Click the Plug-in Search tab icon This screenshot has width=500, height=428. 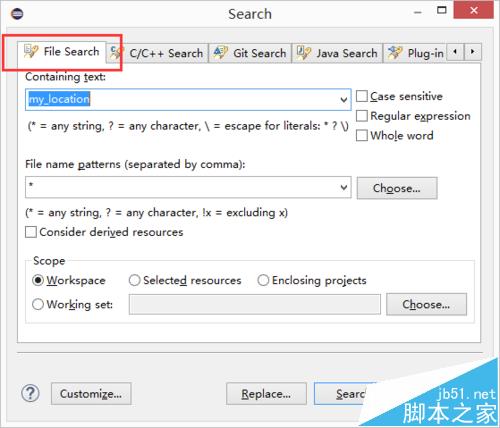pyautogui.click(x=395, y=53)
